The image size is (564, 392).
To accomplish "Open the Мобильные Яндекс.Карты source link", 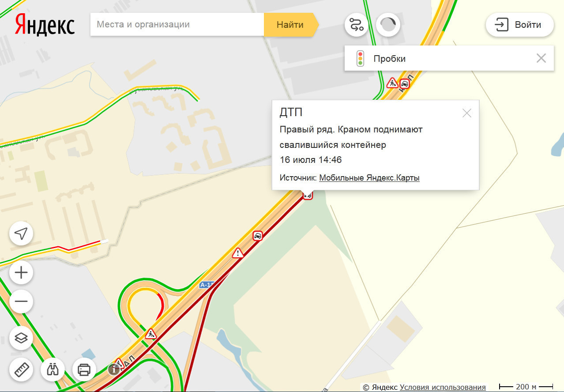I will point(369,178).
